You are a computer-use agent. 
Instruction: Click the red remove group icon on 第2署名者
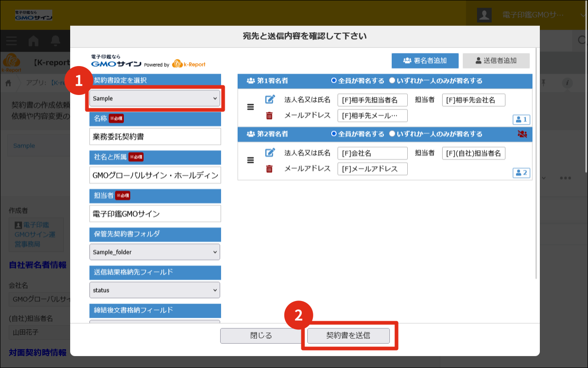click(x=521, y=134)
